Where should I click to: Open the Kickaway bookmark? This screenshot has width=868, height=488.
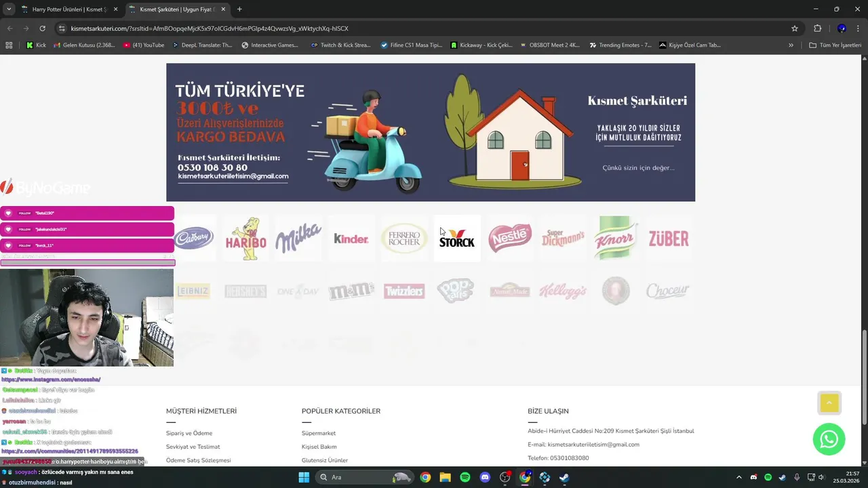click(x=482, y=45)
